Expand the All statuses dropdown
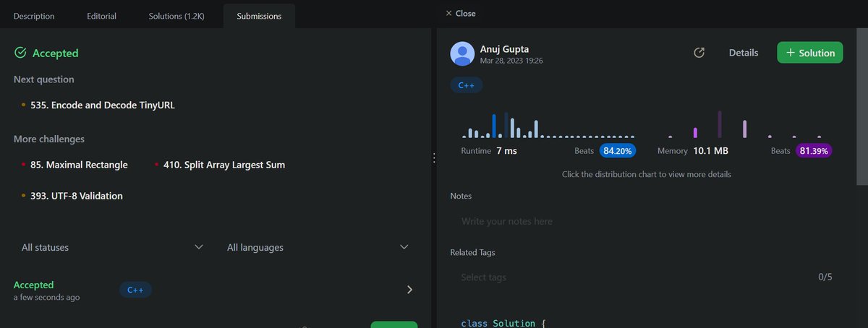The image size is (868, 328). pos(112,247)
